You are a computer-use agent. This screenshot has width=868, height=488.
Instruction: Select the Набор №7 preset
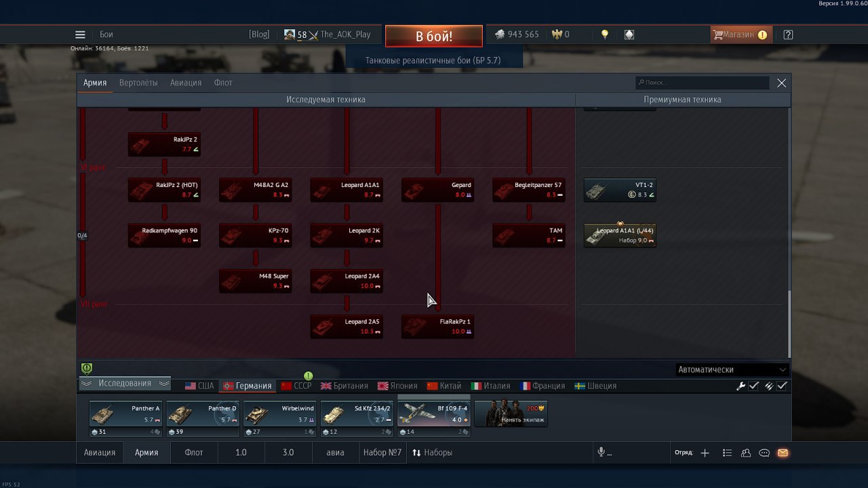click(x=382, y=452)
